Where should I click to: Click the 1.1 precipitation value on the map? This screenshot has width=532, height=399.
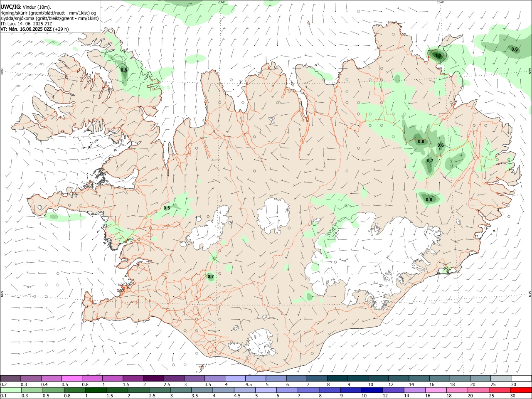tap(438, 55)
